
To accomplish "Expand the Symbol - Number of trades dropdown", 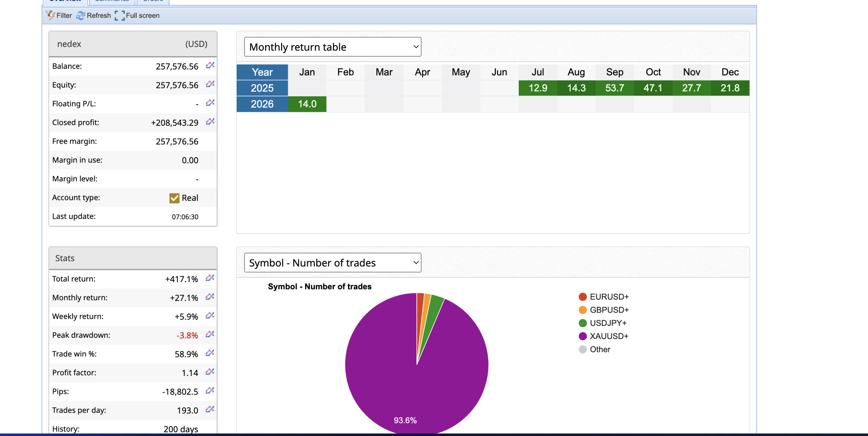I will tap(332, 263).
